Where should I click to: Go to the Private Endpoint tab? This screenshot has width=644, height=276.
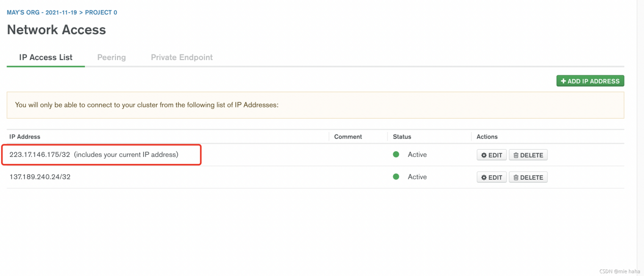point(182,58)
